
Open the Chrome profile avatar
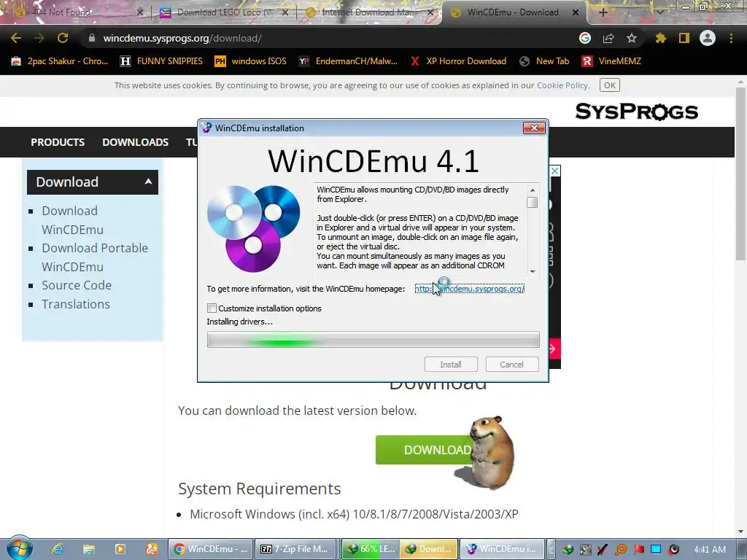pos(708,38)
